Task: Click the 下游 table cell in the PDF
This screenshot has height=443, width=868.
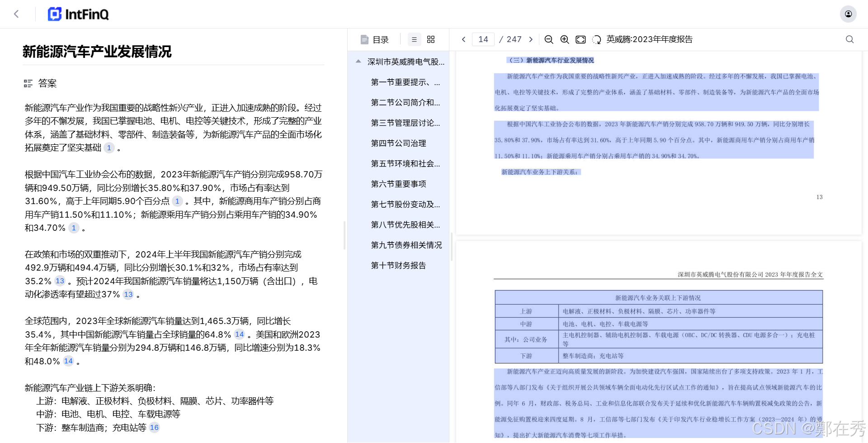Action: click(x=526, y=356)
